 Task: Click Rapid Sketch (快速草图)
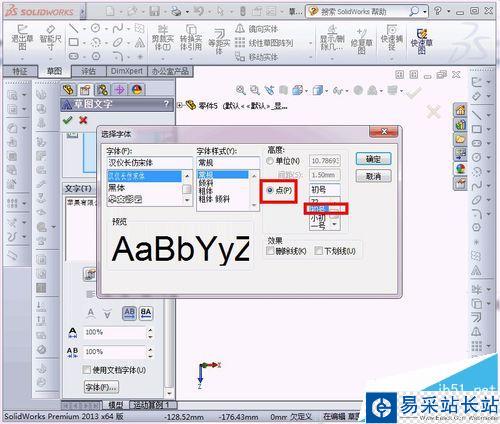click(x=421, y=41)
